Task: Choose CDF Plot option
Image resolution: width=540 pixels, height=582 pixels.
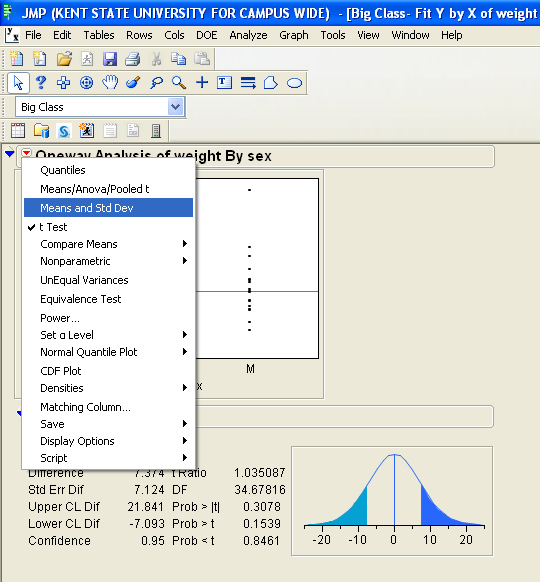Action: pyautogui.click(x=108, y=371)
